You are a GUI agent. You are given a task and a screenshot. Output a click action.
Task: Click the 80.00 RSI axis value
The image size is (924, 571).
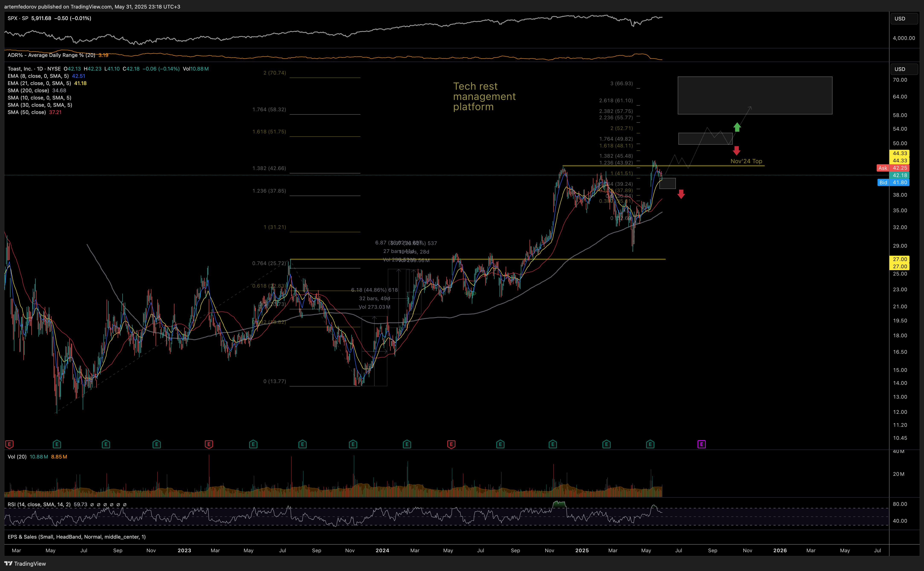[x=900, y=504]
